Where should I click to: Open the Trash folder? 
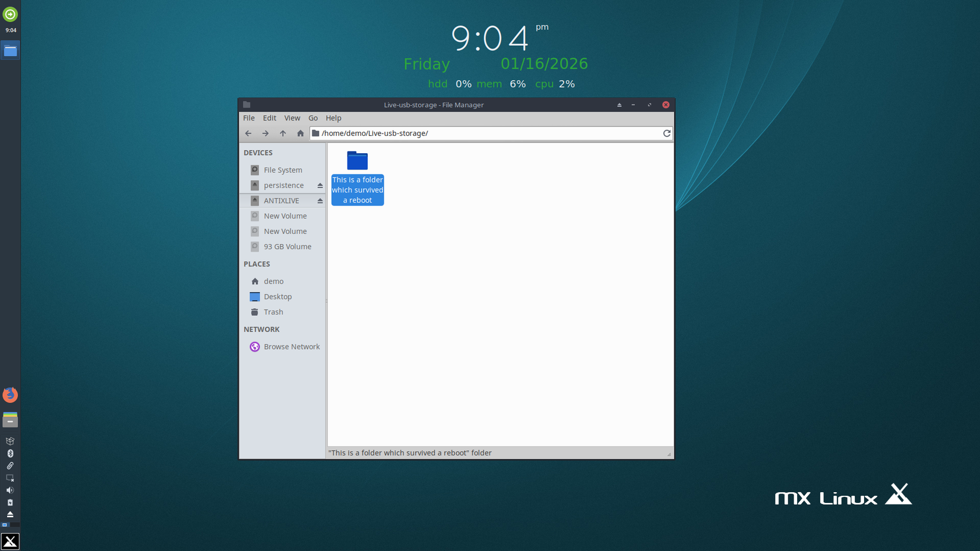(273, 312)
